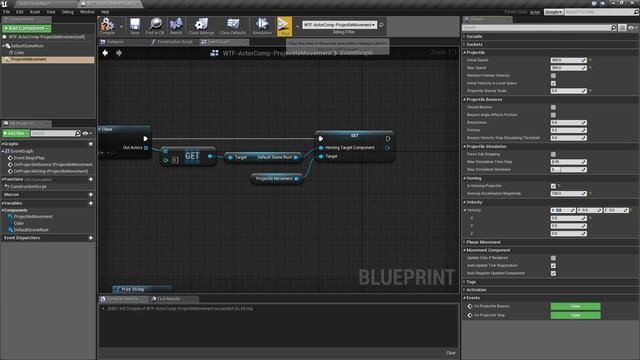Toggle Update Only If Rendered checkbox
The image size is (640, 360).
(553, 258)
